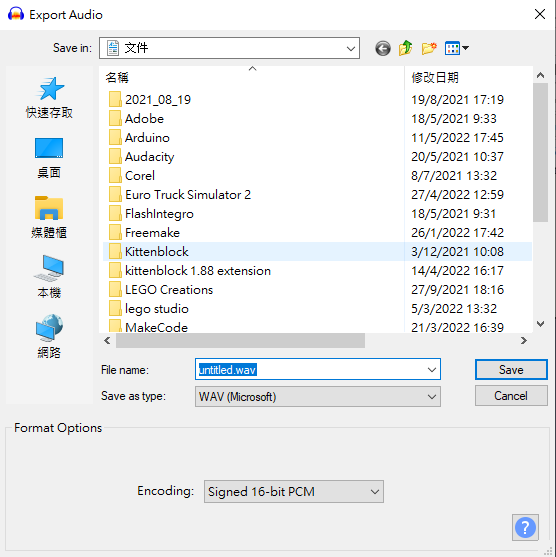This screenshot has height=557, width=556.
Task: Open the View Menu icon dropdown
Action: [x=457, y=48]
